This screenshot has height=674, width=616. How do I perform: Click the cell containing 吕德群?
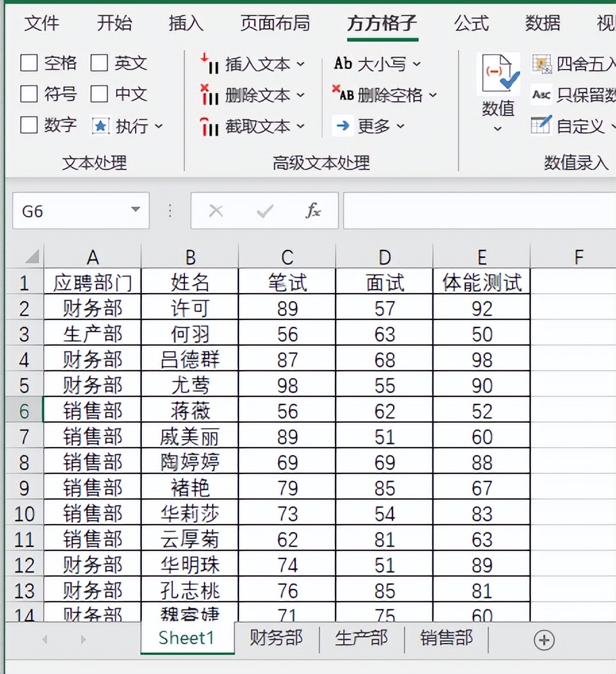pyautogui.click(x=190, y=359)
